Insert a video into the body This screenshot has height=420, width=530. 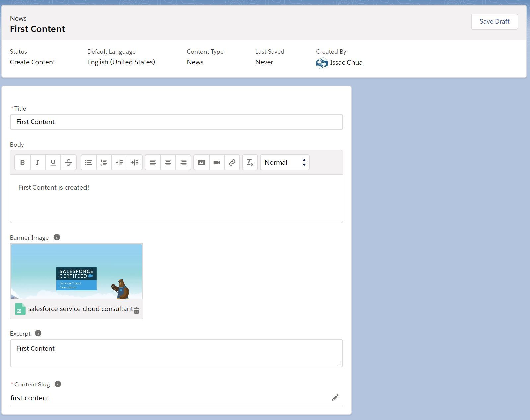point(217,162)
